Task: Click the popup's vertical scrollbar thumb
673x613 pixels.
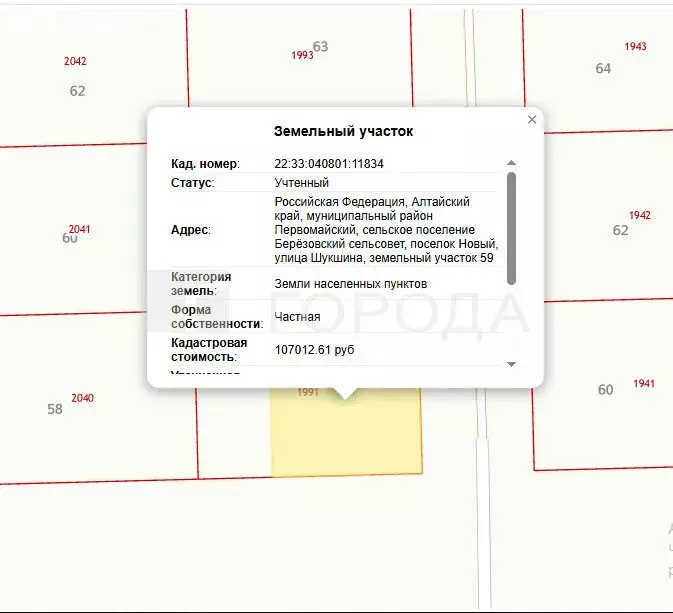Action: (x=512, y=227)
